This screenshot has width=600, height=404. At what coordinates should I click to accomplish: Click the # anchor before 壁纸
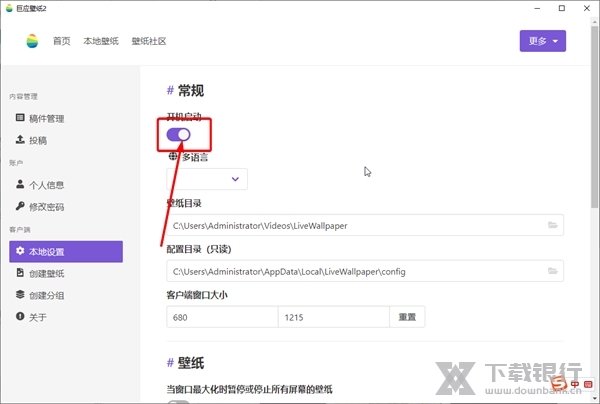(170, 362)
